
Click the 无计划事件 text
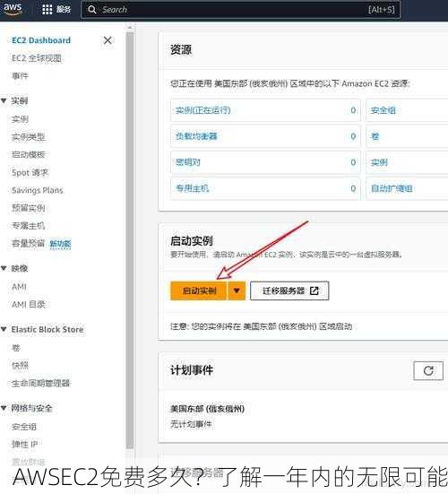pyautogui.click(x=191, y=424)
